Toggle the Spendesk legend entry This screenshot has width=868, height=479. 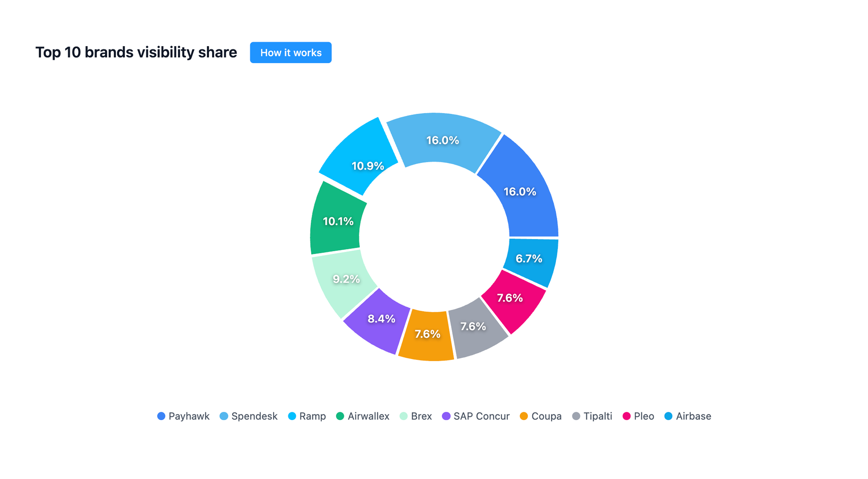[254, 416]
